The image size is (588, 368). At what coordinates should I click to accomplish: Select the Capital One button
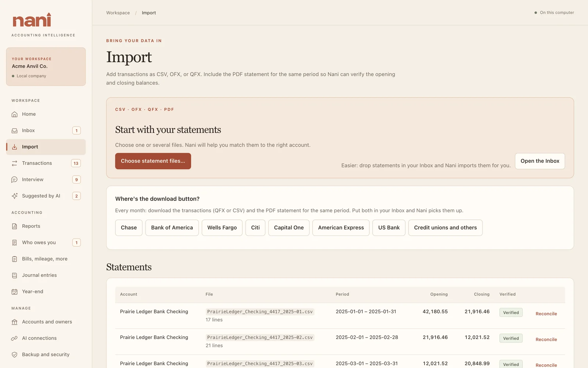click(x=289, y=228)
